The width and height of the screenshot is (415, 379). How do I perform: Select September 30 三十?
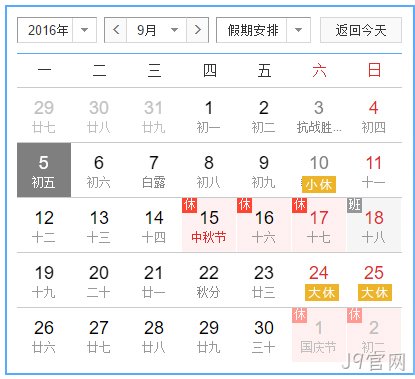pyautogui.click(x=264, y=335)
